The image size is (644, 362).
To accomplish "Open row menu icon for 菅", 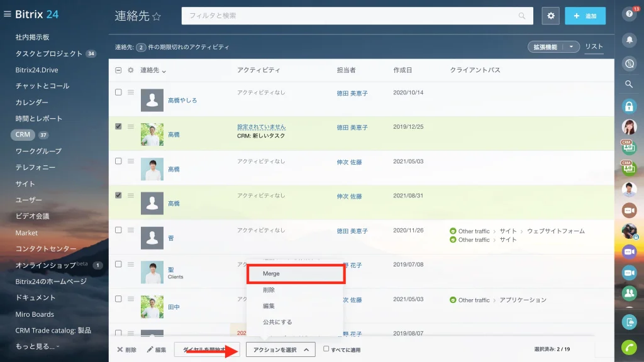I will pyautogui.click(x=131, y=230).
